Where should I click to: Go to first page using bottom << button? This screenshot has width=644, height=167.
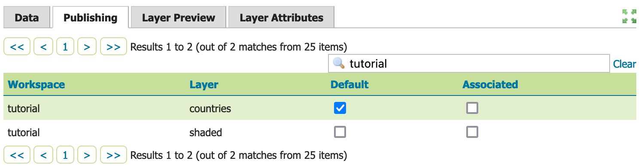17,155
